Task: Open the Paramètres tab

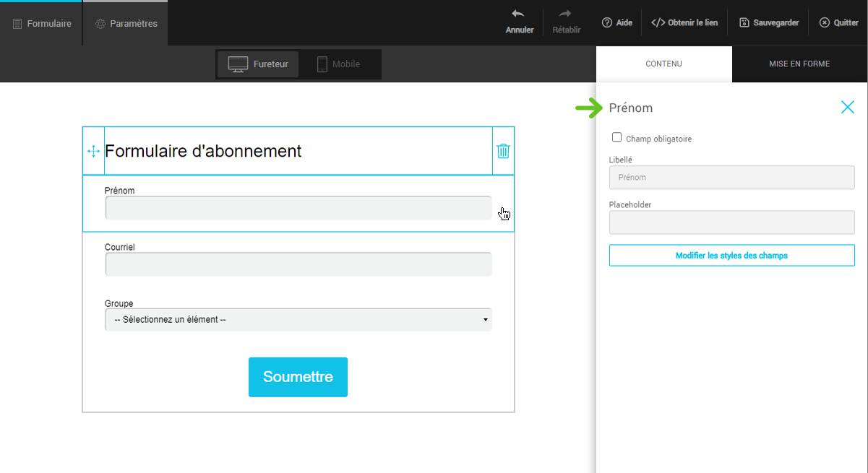Action: point(126,24)
